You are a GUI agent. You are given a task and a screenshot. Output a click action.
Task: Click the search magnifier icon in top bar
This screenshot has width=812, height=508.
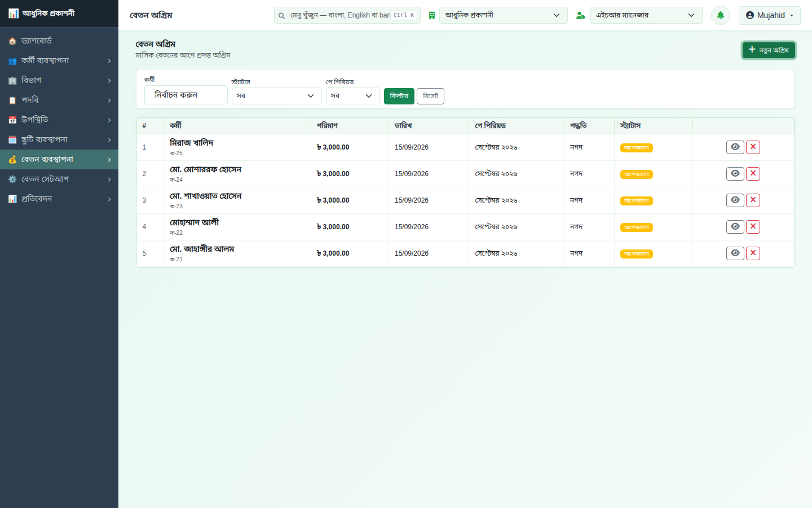tap(281, 16)
